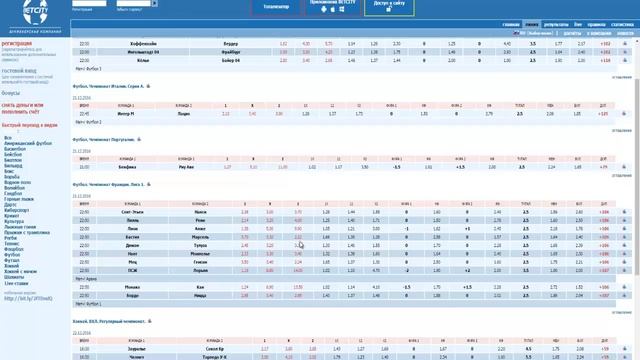Select Футбол in sports list

12,255
